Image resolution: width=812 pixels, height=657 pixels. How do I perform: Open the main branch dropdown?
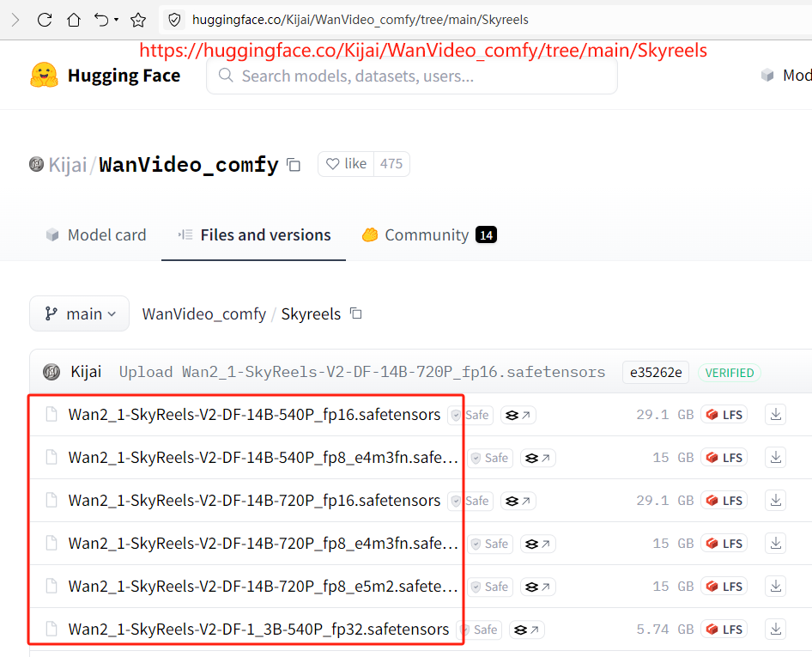coord(79,313)
